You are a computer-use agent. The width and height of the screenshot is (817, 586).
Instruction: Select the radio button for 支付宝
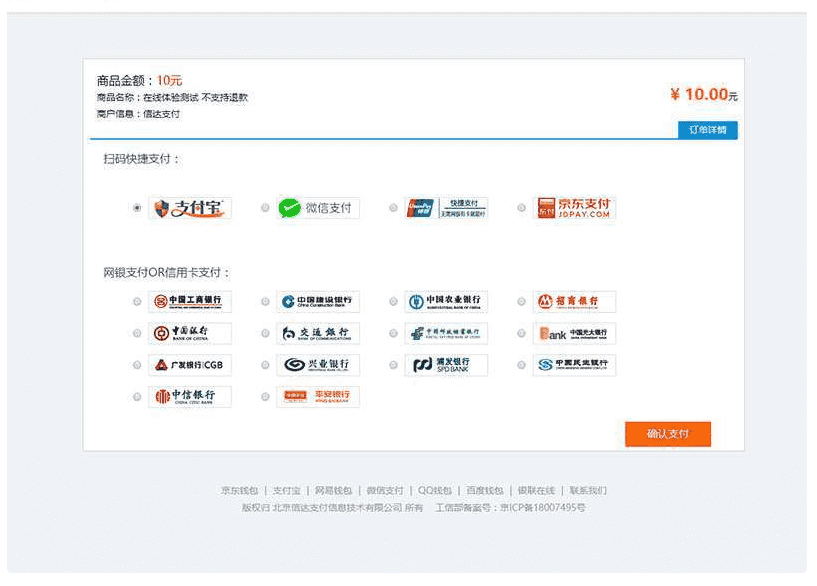coord(137,208)
